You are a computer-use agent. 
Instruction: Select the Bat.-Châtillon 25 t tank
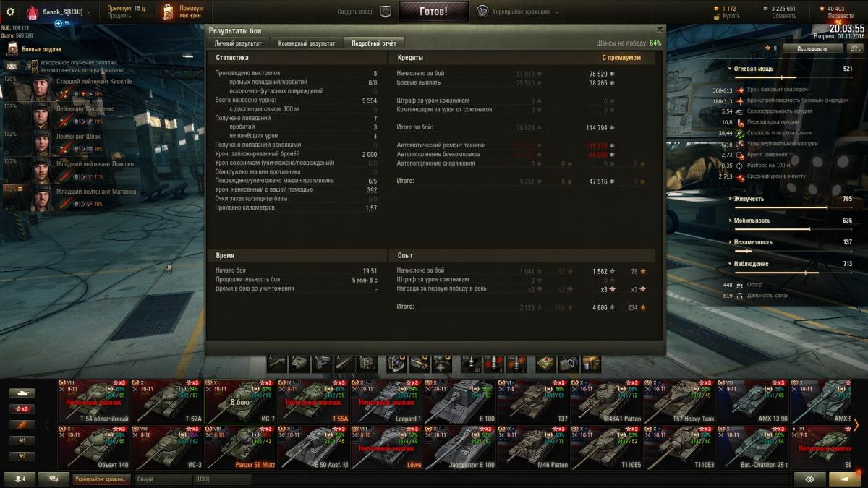click(x=752, y=448)
